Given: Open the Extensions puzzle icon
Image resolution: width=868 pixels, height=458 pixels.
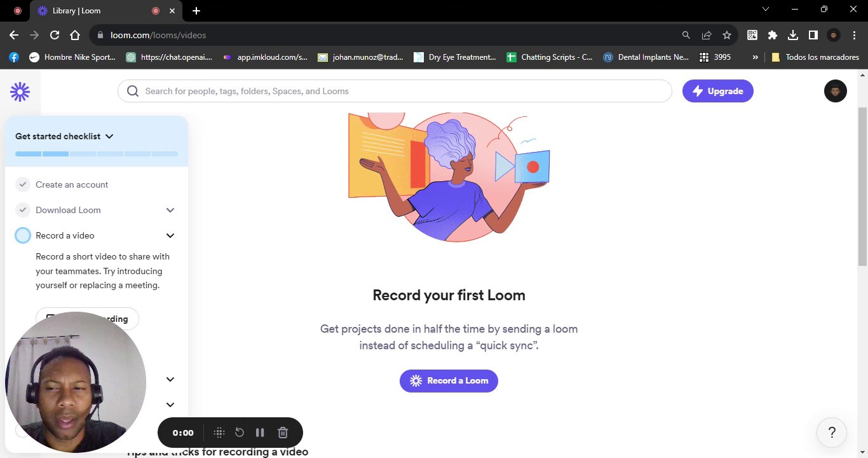Looking at the screenshot, I should pos(773,35).
